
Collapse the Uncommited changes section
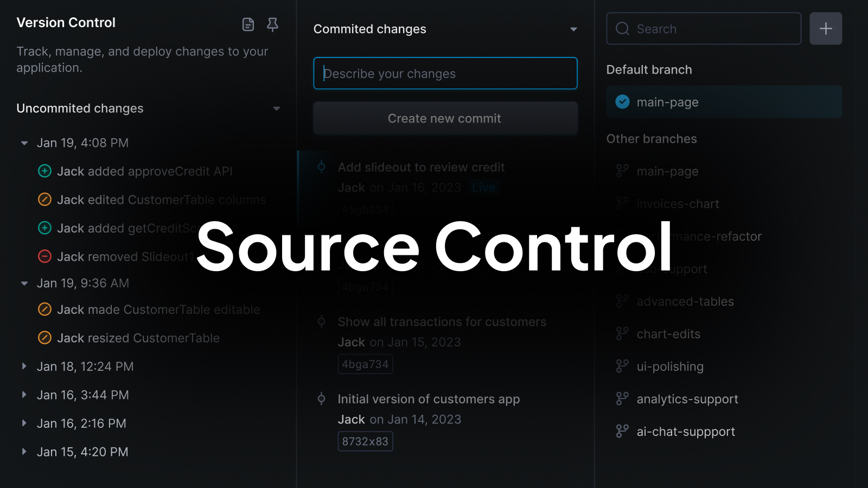pyautogui.click(x=277, y=108)
